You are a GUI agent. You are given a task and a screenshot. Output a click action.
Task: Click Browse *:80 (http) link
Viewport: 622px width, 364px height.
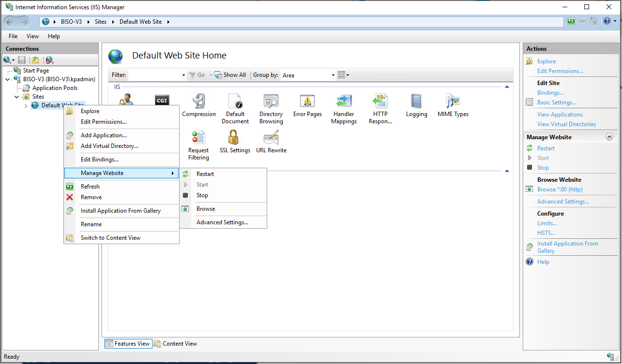(x=560, y=189)
